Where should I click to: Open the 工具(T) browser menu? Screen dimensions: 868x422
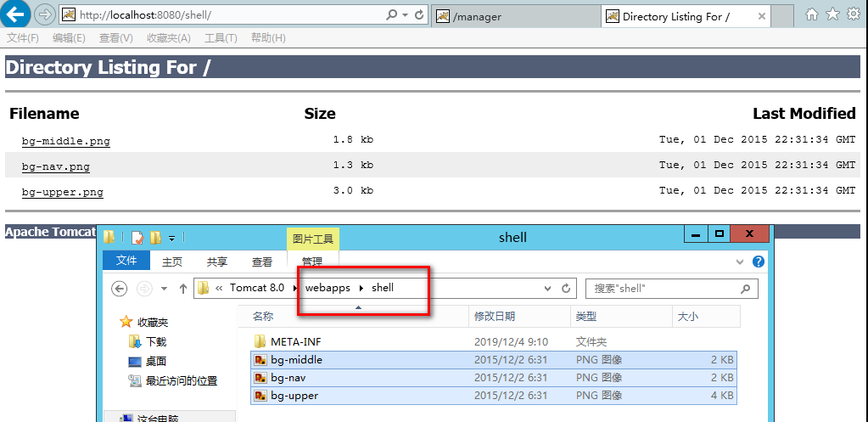(221, 38)
